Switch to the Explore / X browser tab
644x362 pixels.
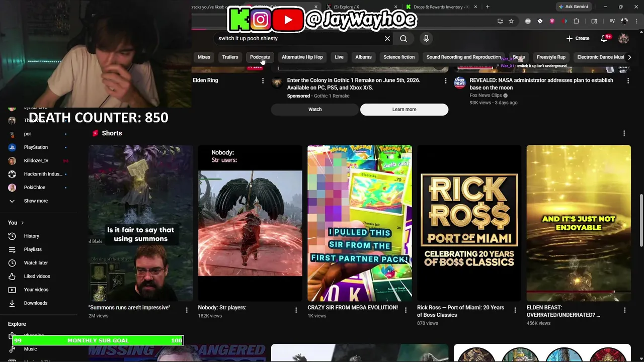tap(360, 7)
